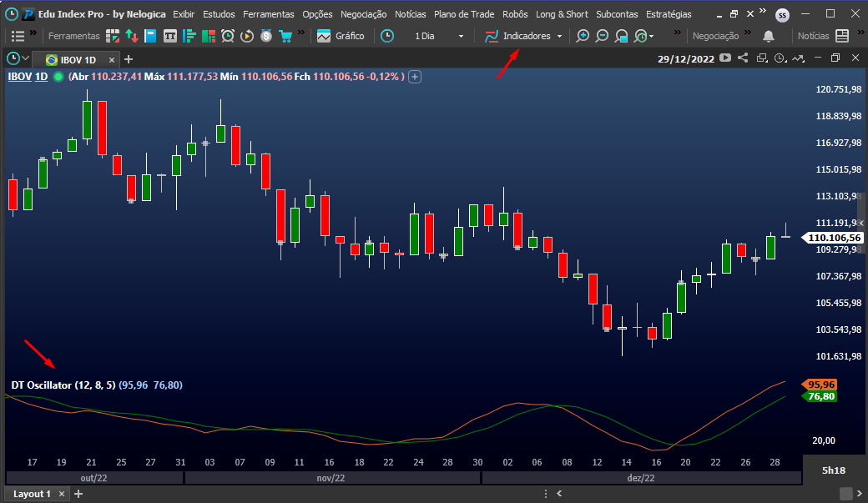The width and height of the screenshot is (868, 503).
Task: Open the Plano de Trade menu
Action: [464, 14]
